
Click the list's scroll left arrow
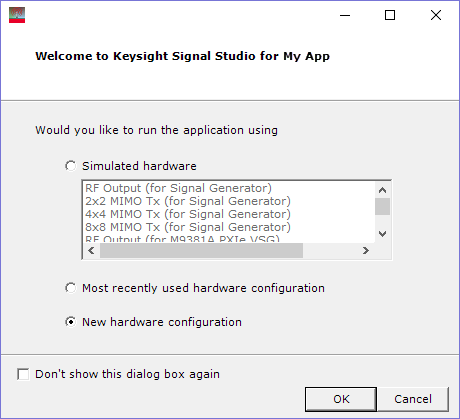pos(91,250)
